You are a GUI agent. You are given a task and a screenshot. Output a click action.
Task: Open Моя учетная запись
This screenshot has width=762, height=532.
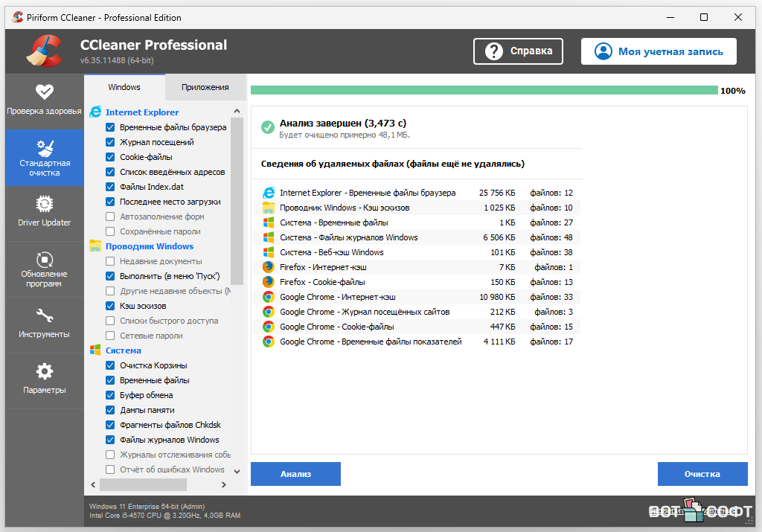pos(659,51)
